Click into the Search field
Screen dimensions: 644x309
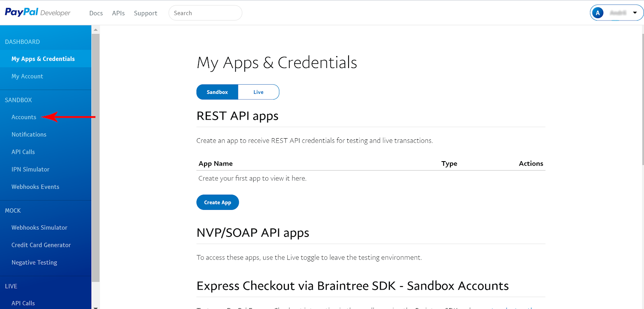(205, 13)
